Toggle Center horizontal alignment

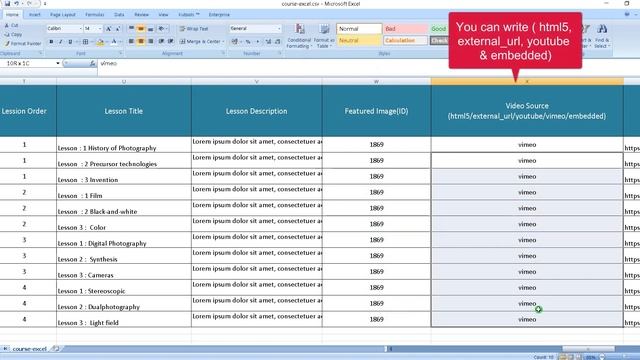point(141,41)
